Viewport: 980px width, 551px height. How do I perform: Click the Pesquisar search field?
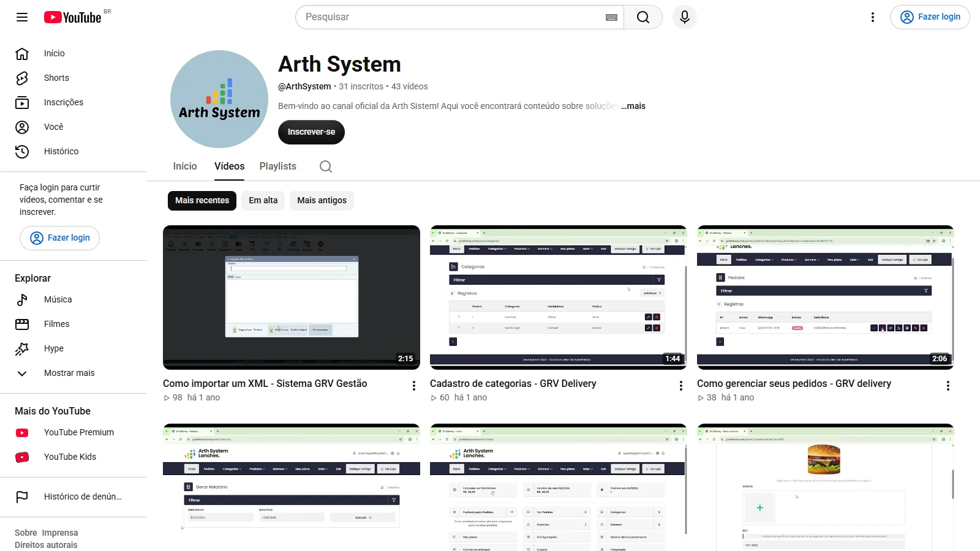point(453,17)
